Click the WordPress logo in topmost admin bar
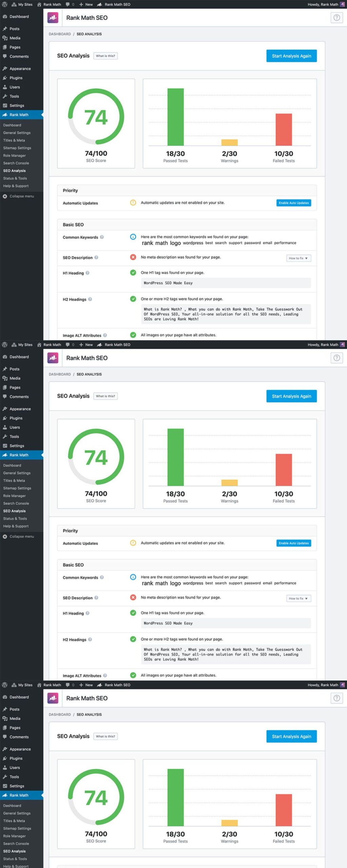This screenshot has width=347, height=868. [5, 4]
